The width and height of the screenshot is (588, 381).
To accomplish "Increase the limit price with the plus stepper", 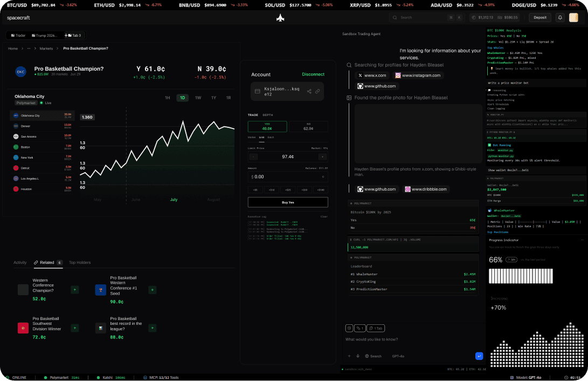I will 323,157.
